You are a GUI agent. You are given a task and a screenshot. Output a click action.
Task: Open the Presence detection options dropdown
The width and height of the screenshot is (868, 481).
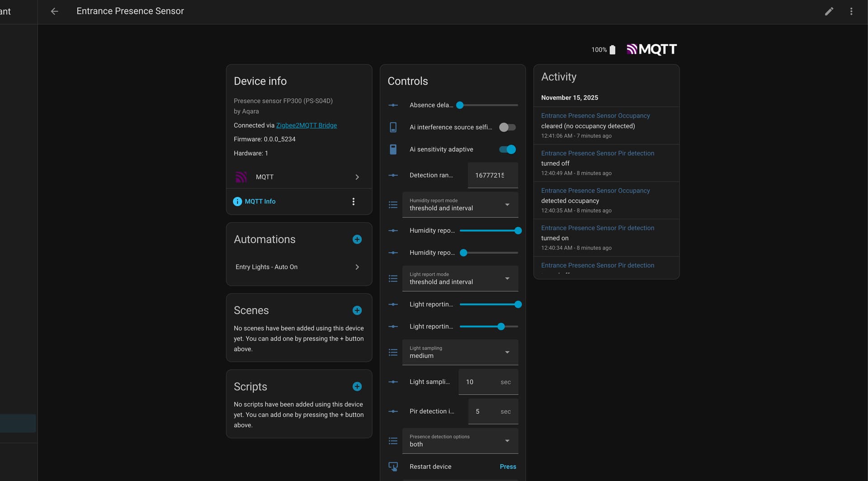point(460,441)
